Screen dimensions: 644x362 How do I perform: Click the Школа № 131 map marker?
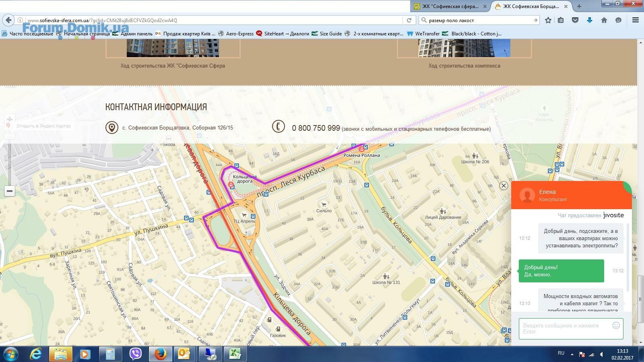click(x=386, y=276)
